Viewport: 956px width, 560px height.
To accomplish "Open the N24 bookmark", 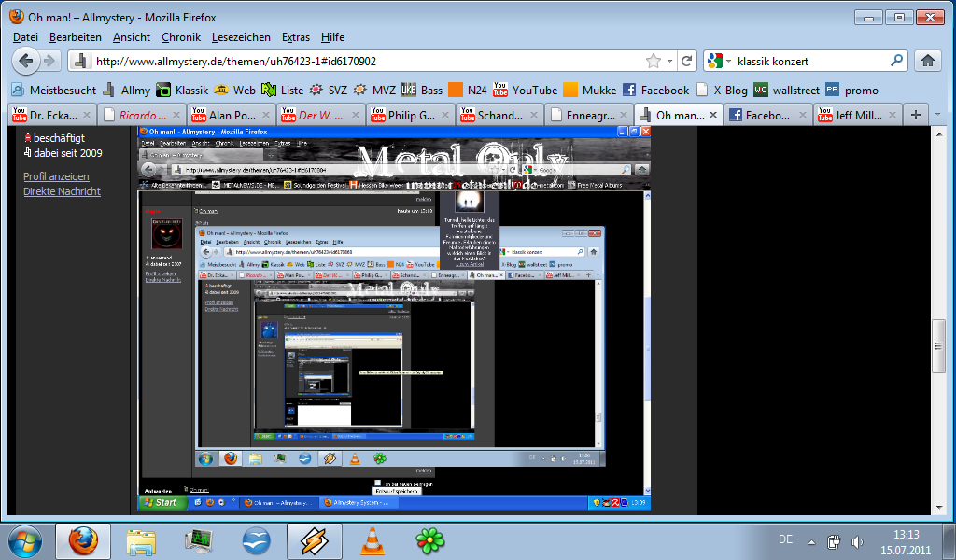I will tap(468, 91).
